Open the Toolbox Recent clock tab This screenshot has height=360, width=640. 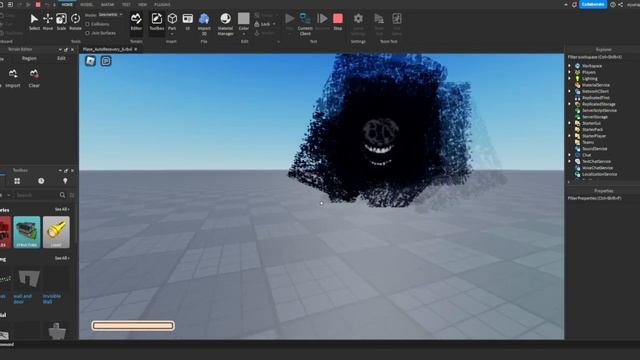(41, 181)
